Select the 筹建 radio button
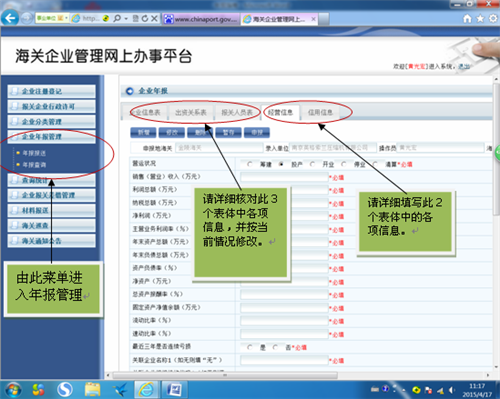 pyautogui.click(x=250, y=164)
